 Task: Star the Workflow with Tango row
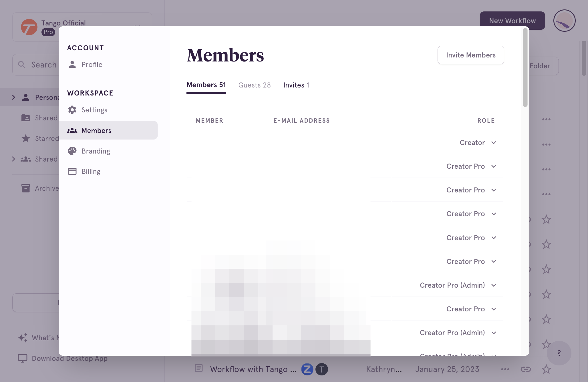[x=546, y=369]
